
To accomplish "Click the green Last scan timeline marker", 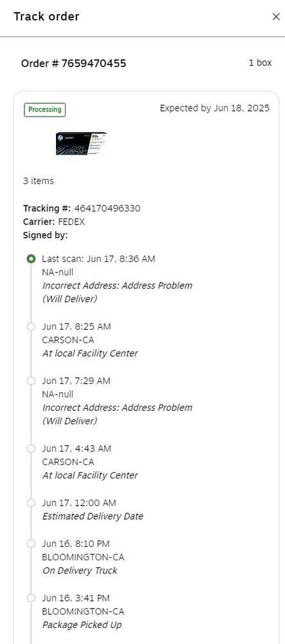I will coord(31,259).
